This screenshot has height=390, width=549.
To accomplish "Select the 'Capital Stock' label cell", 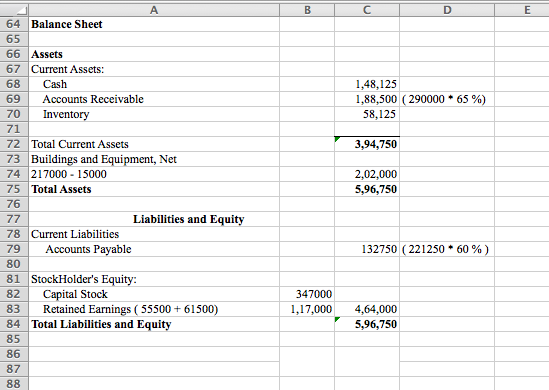I will pyautogui.click(x=154, y=294).
